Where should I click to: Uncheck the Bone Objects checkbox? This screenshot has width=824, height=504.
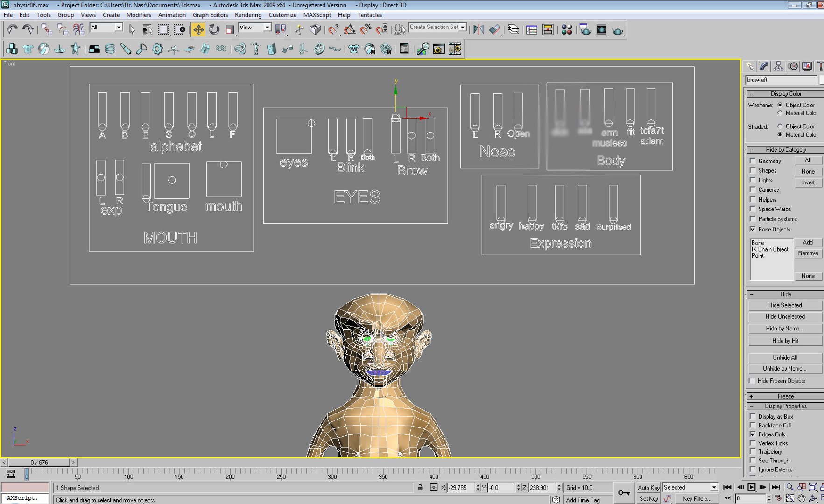[753, 229]
